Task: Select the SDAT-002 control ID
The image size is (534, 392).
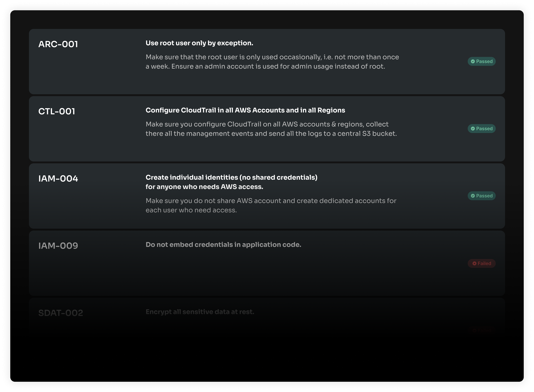Action: point(61,313)
